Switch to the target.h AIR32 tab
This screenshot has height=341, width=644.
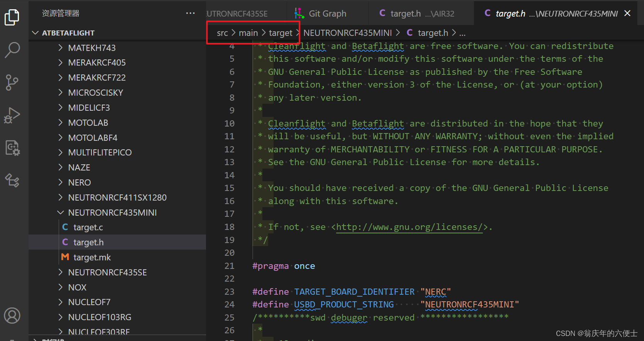tap(421, 14)
